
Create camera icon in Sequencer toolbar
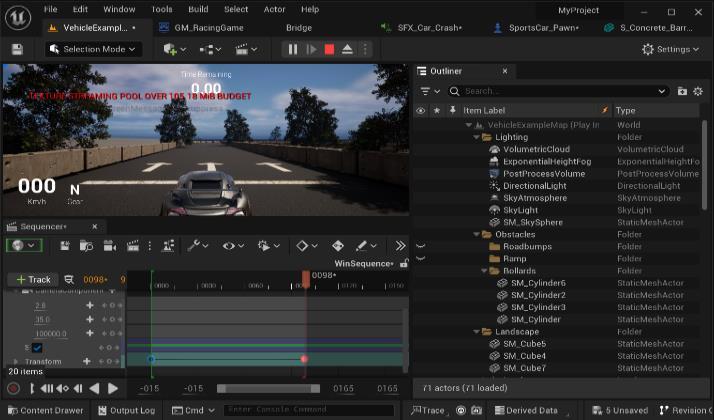point(110,246)
